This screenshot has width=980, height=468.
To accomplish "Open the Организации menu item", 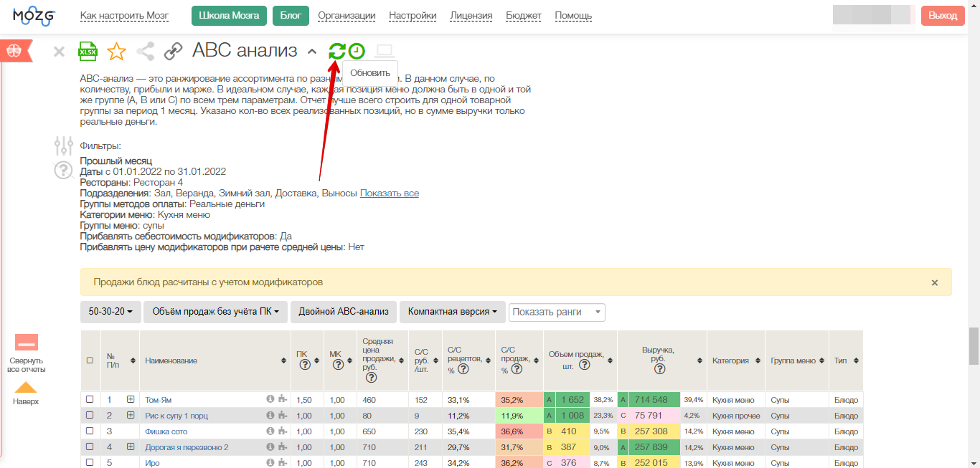I will click(x=347, y=16).
